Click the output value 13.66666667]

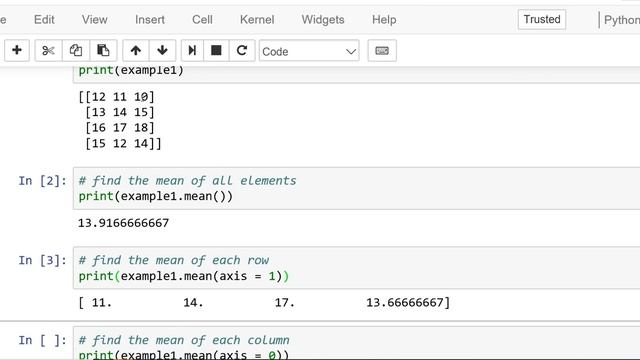click(408, 302)
